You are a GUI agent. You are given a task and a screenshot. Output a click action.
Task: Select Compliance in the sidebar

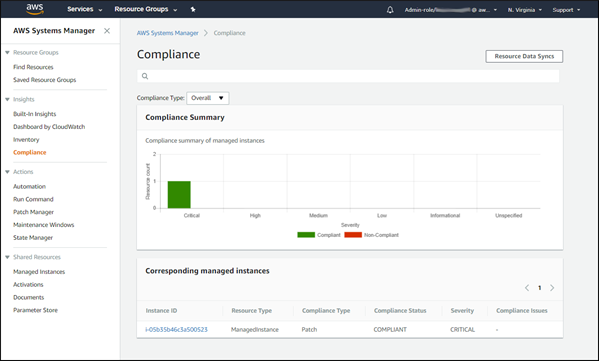pos(29,152)
